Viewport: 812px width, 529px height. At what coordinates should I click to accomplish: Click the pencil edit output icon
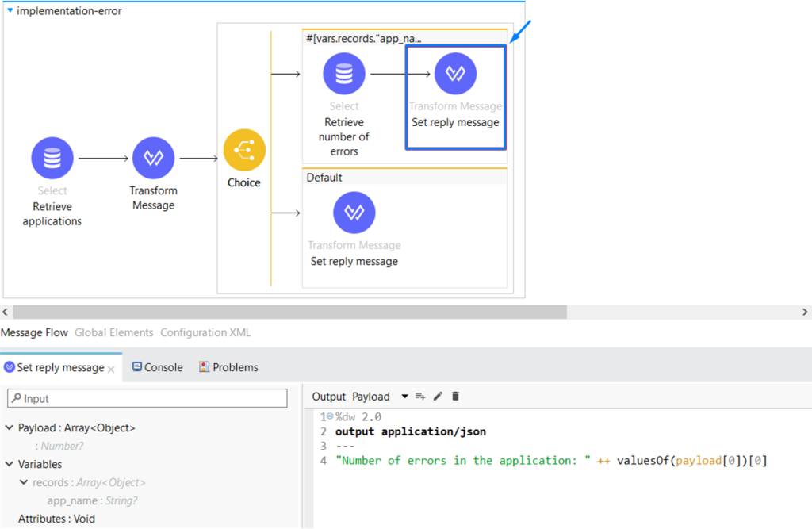[438, 397]
